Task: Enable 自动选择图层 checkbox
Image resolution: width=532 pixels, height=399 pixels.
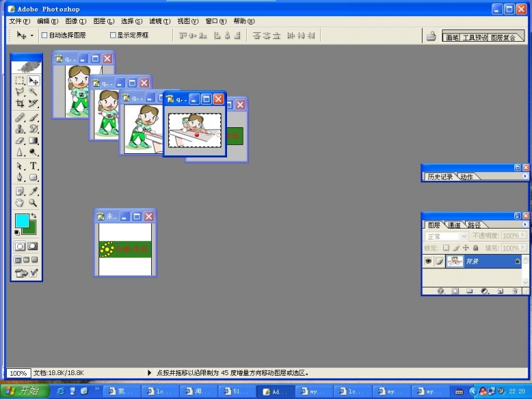Action: pos(44,35)
